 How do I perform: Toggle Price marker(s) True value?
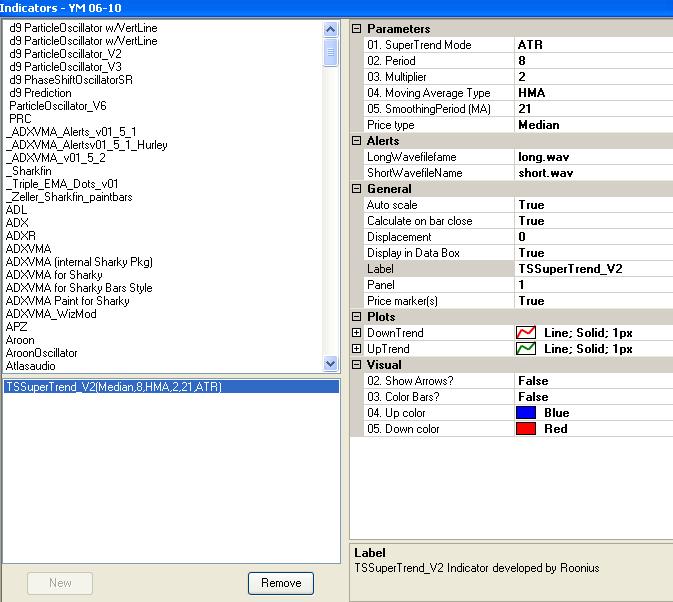[594, 301]
